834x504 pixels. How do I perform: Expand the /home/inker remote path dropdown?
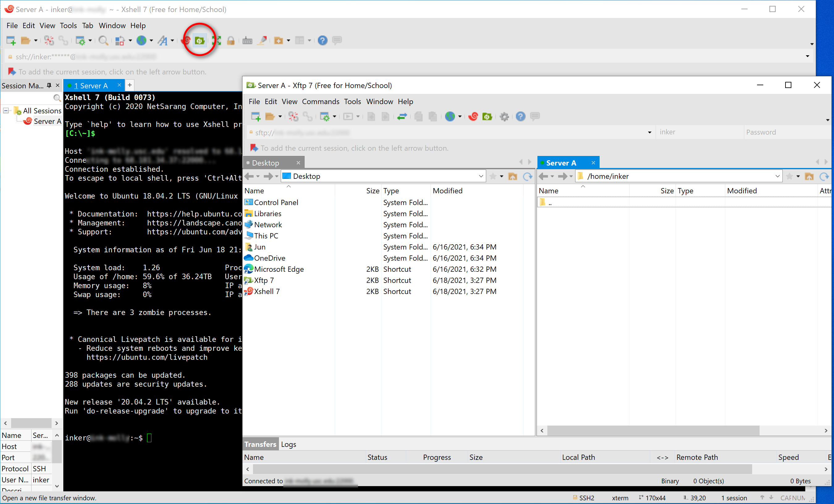[x=777, y=176]
